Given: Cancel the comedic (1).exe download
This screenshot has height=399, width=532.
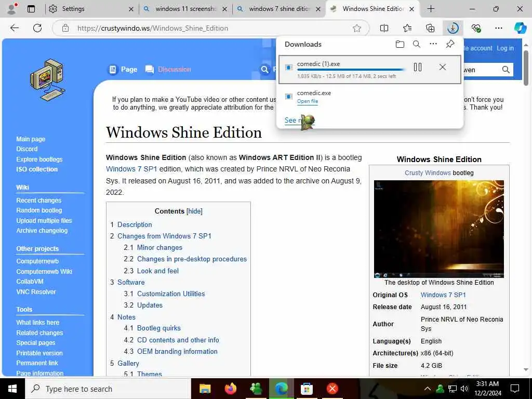Looking at the screenshot, I should (443, 67).
